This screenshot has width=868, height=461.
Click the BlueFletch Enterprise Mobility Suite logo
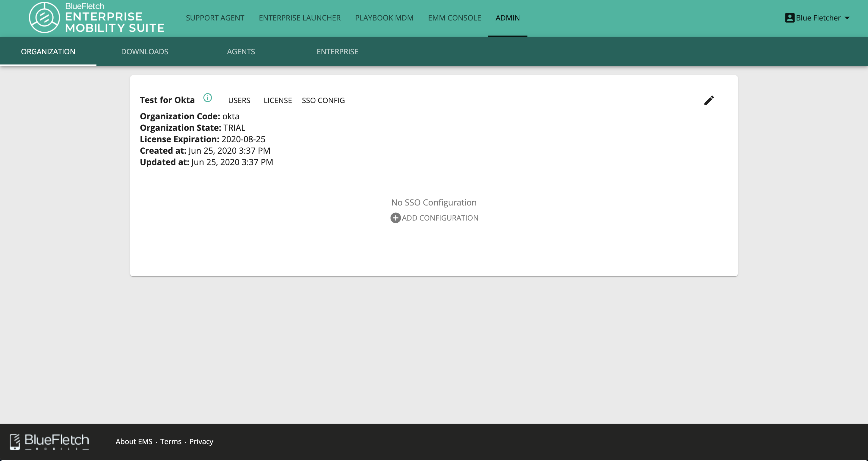(x=97, y=17)
